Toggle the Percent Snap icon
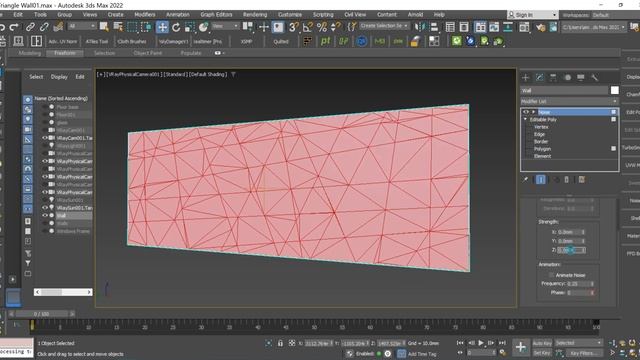 click(x=322, y=27)
